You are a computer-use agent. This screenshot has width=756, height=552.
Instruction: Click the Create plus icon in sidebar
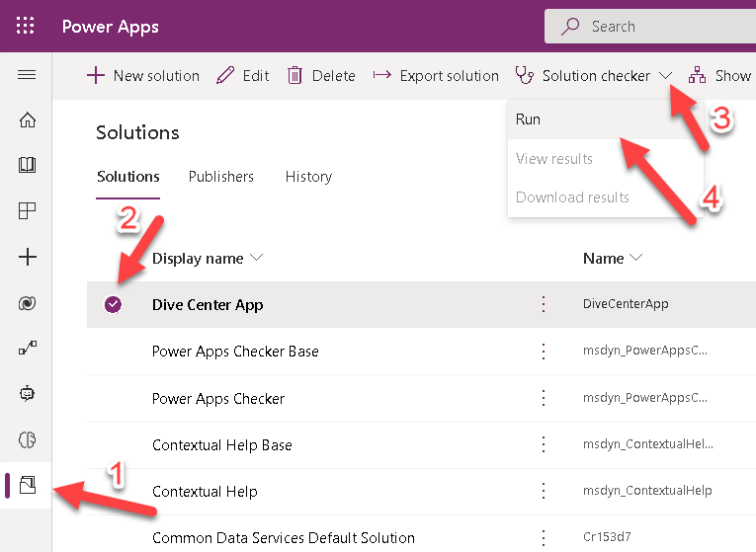point(28,257)
